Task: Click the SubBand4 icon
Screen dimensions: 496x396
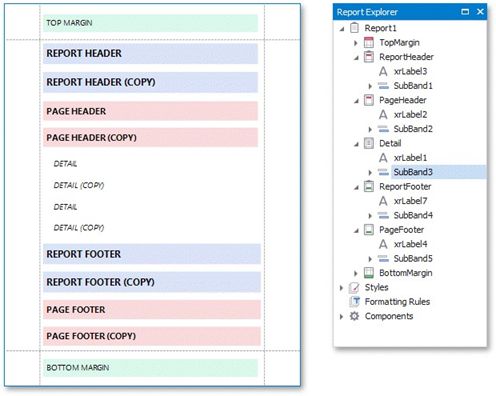Action: (x=383, y=215)
